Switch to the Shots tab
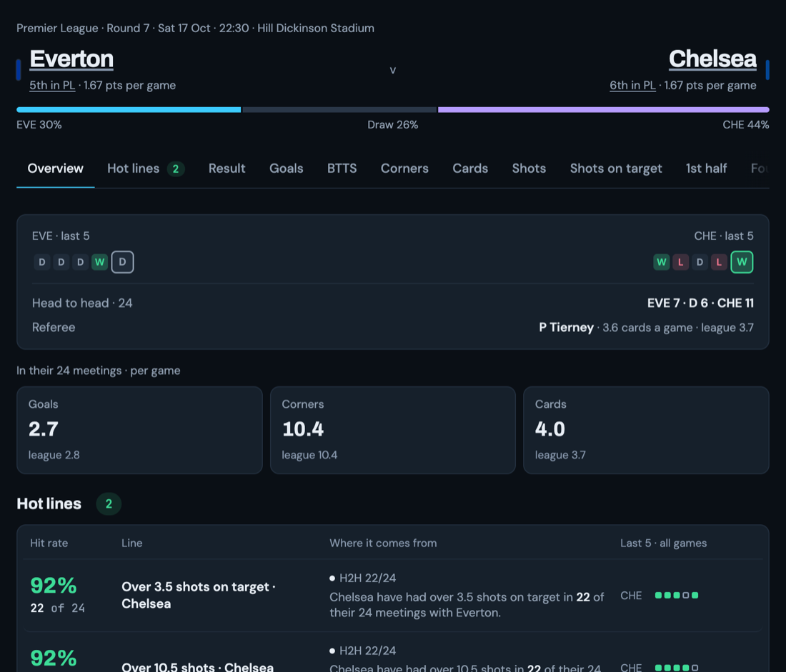This screenshot has height=672, width=786. click(x=529, y=169)
